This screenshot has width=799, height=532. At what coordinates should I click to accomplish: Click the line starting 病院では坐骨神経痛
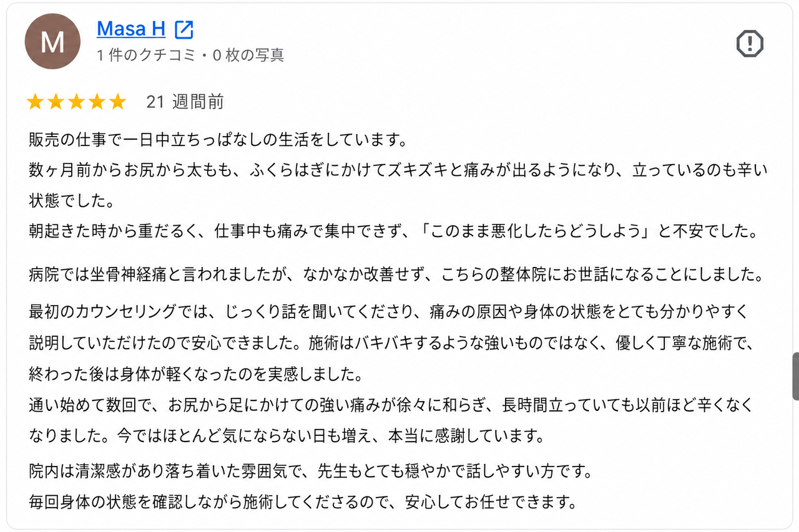click(397, 274)
